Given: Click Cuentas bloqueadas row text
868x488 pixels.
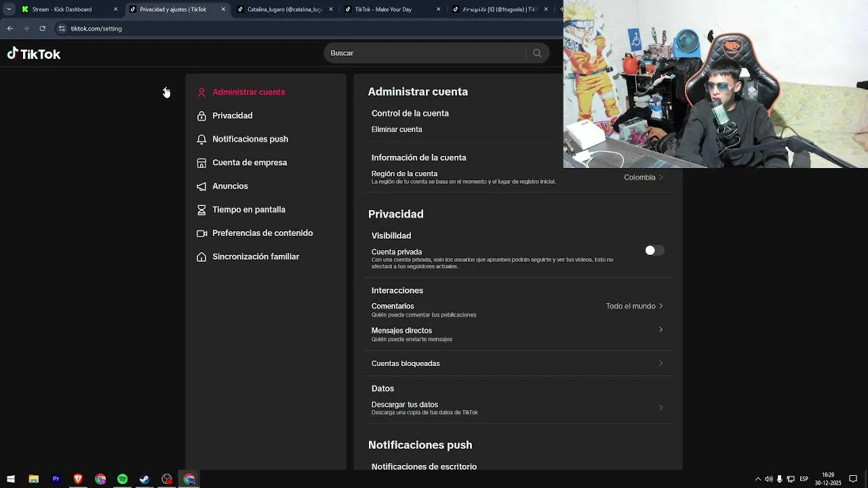Looking at the screenshot, I should (x=406, y=364).
